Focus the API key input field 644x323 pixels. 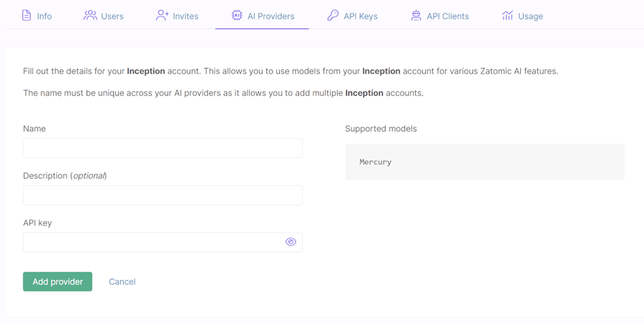pyautogui.click(x=162, y=242)
